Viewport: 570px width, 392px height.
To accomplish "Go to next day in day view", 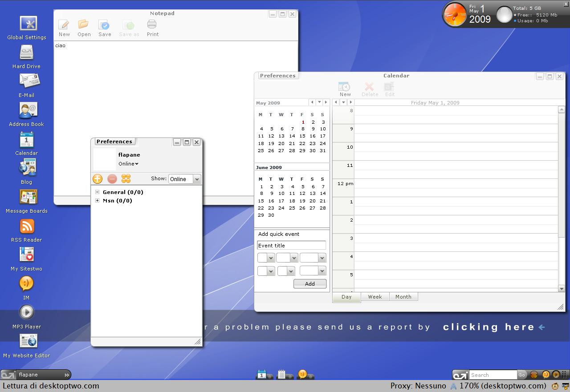I will [x=350, y=102].
